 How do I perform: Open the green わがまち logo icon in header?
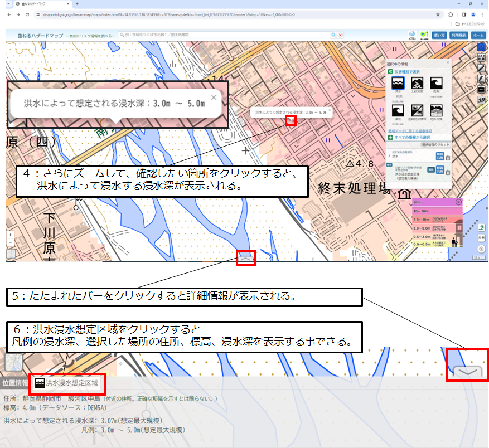[x=424, y=35]
